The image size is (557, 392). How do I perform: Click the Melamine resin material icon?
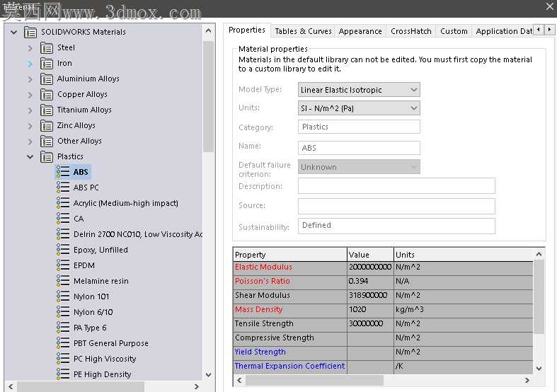[63, 281]
